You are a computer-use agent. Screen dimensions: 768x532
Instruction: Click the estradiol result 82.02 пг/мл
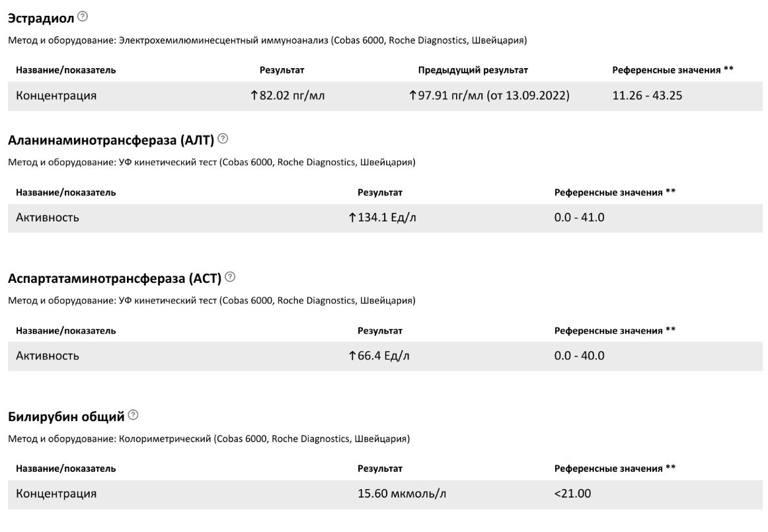point(288,96)
